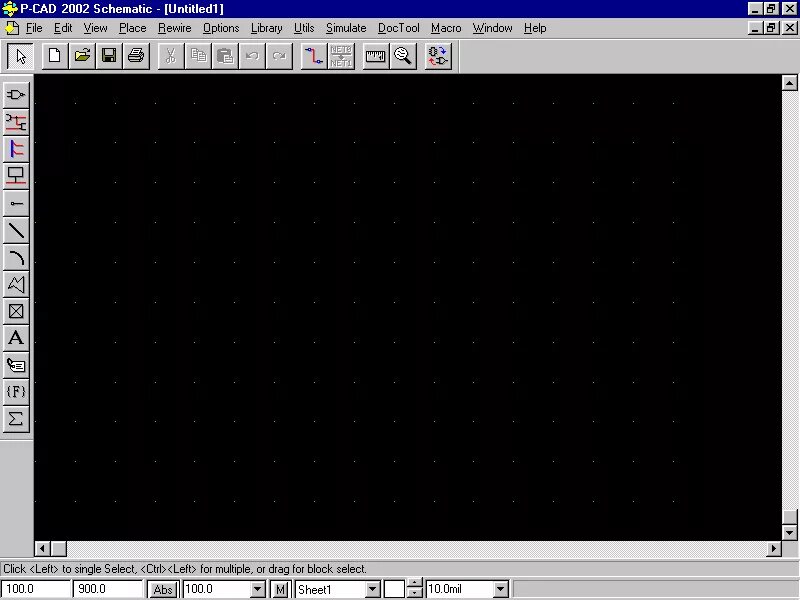
Task: Open the File menu
Action: click(34, 28)
